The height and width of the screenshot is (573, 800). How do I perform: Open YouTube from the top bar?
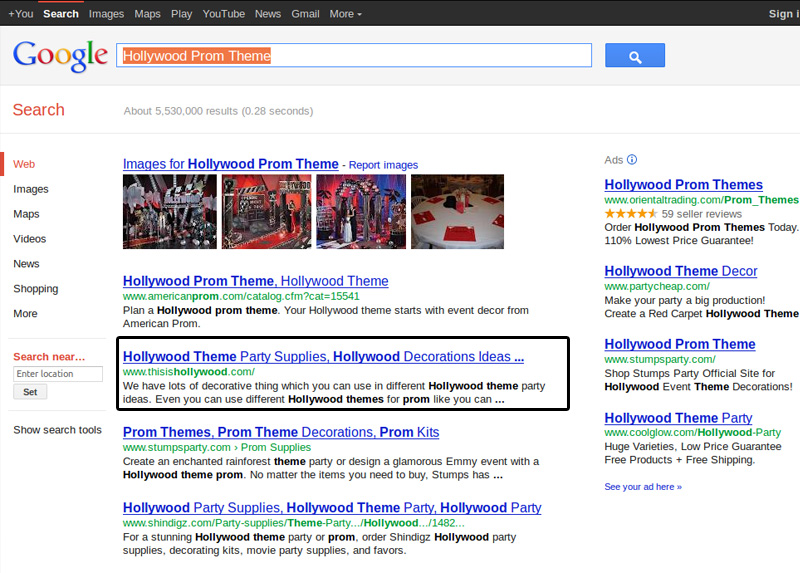[223, 14]
